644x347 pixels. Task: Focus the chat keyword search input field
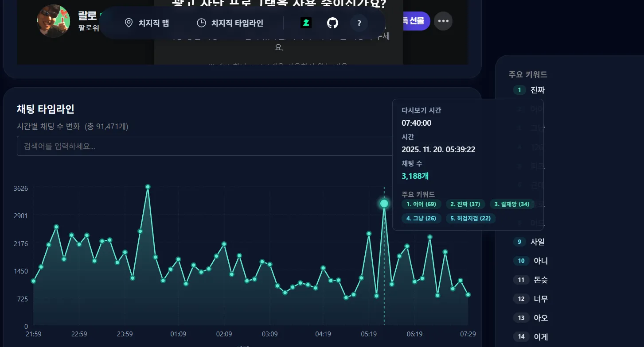[204, 146]
